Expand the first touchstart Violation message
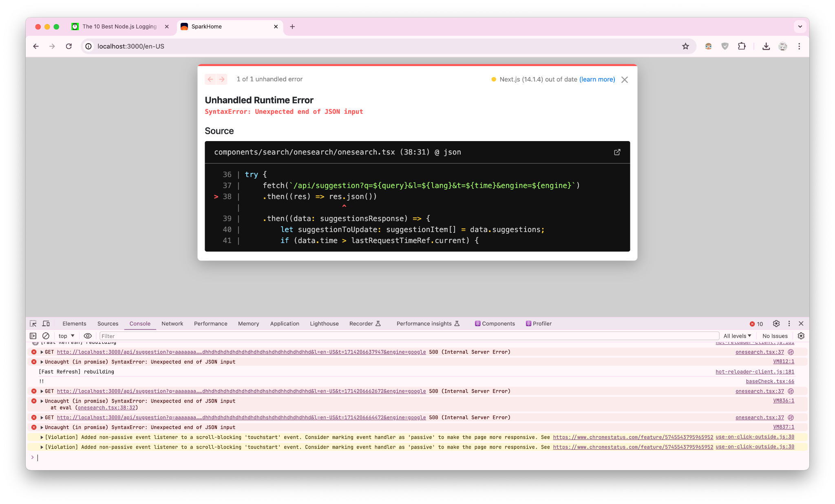835x504 pixels. pos(42,437)
